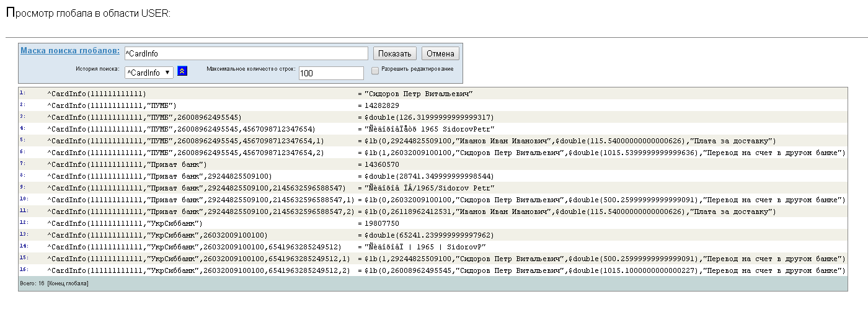This screenshot has height=312, width=868.
Task: Open the История поиска dropdown
Action: (149, 73)
